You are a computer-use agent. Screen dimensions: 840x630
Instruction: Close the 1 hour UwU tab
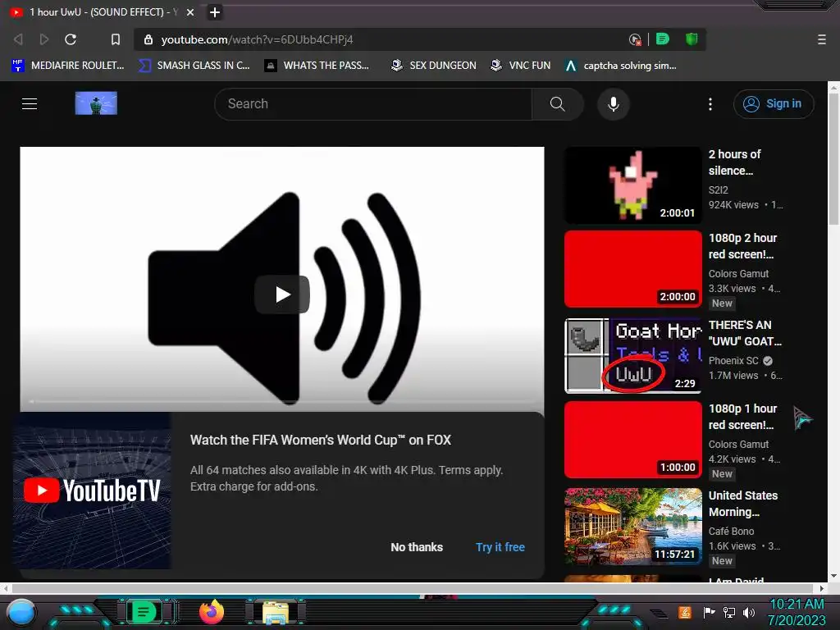pyautogui.click(x=190, y=12)
